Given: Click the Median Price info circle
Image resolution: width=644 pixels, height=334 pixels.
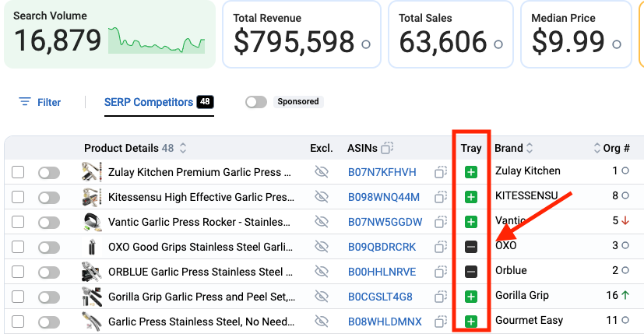Looking at the screenshot, I should pos(617,44).
